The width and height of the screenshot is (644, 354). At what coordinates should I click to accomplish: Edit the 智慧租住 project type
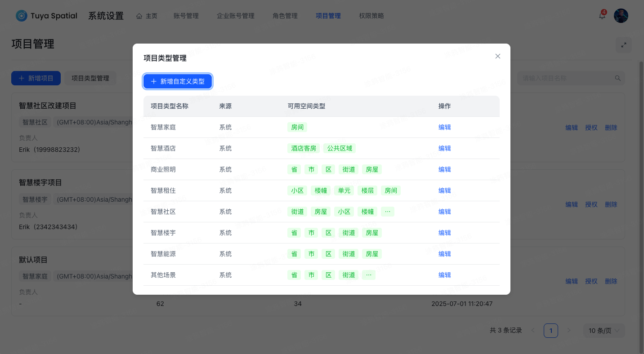click(x=445, y=190)
